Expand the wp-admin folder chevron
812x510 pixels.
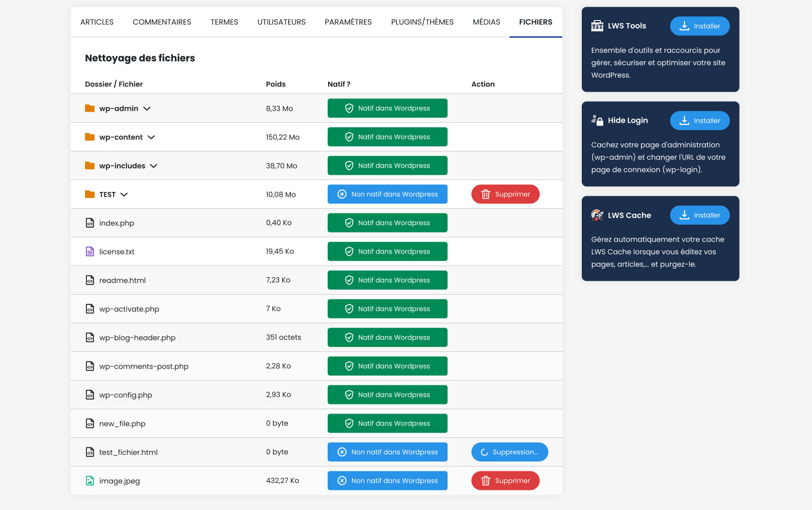(x=147, y=108)
